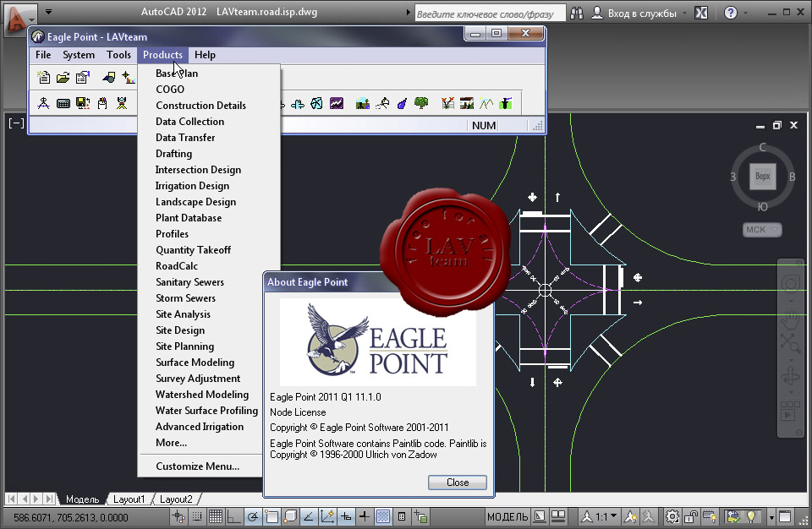The height and width of the screenshot is (529, 812).
Task: Click the binoculars search icon
Action: 576,13
